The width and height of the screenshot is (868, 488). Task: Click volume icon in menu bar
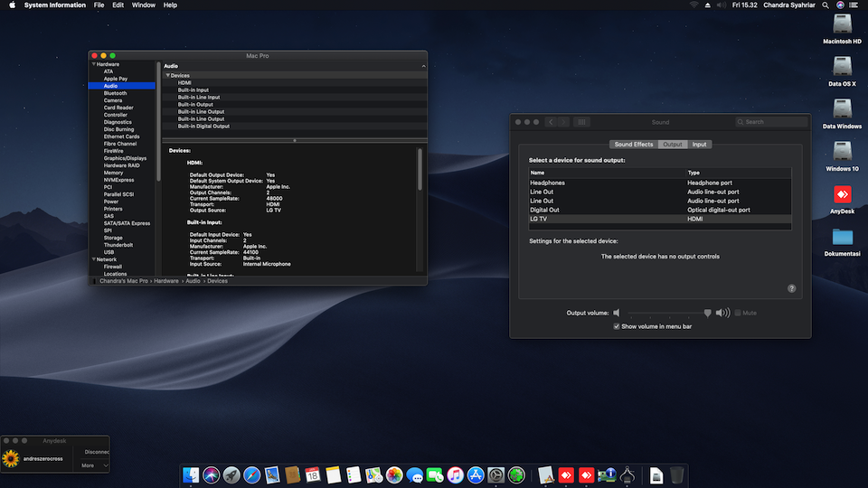point(722,5)
